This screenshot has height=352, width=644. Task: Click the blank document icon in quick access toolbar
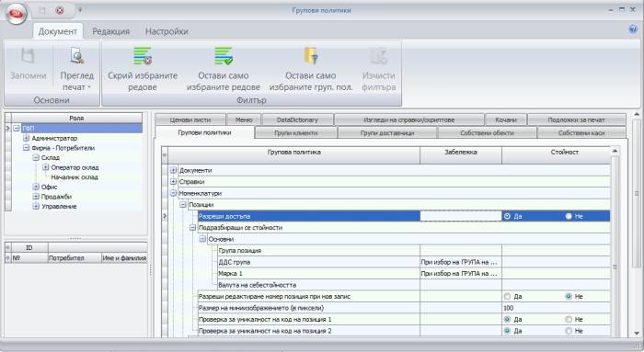pyautogui.click(x=42, y=11)
